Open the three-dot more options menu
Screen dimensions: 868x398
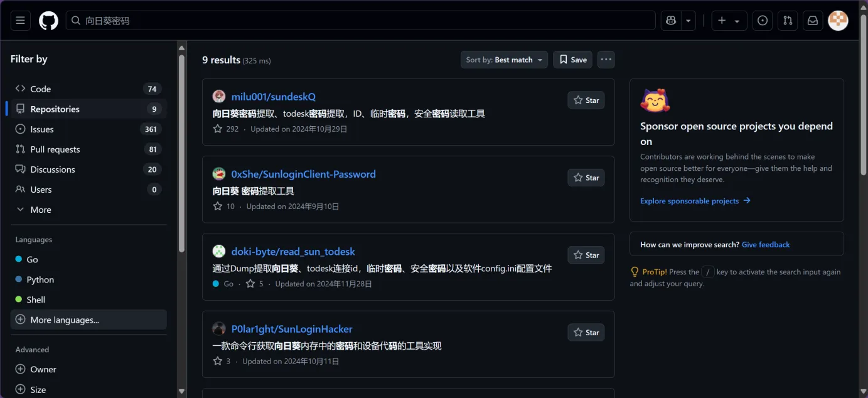coord(606,60)
